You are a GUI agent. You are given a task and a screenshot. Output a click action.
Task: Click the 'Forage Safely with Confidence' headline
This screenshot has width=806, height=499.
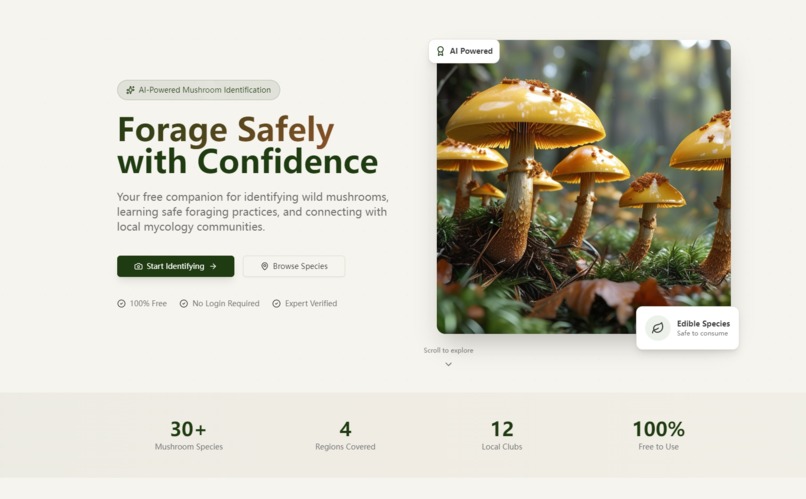(x=248, y=145)
